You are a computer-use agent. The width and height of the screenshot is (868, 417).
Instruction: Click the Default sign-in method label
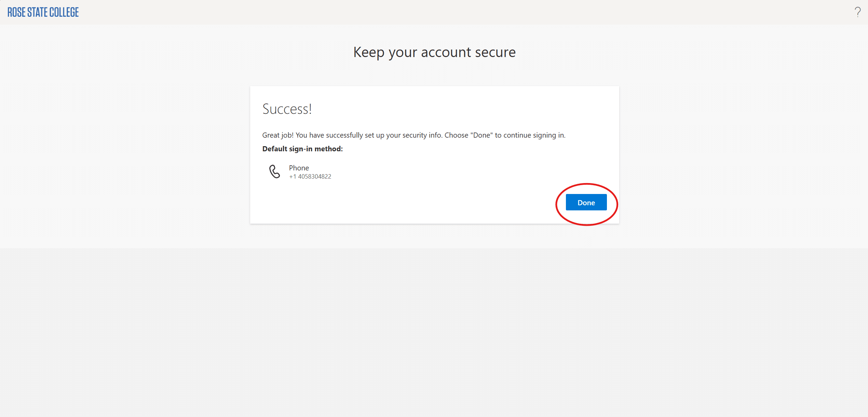pos(302,149)
